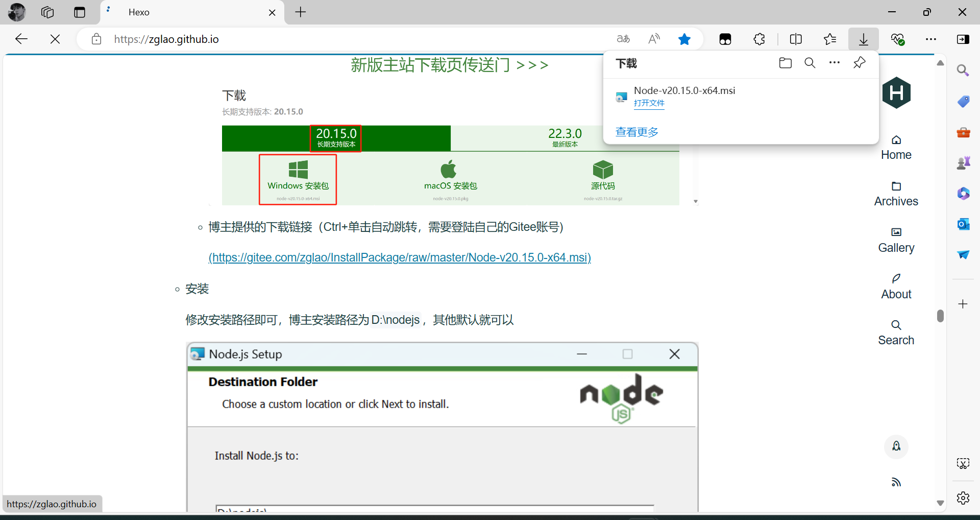Click scrollbar up arrow
980x520 pixels.
940,63
